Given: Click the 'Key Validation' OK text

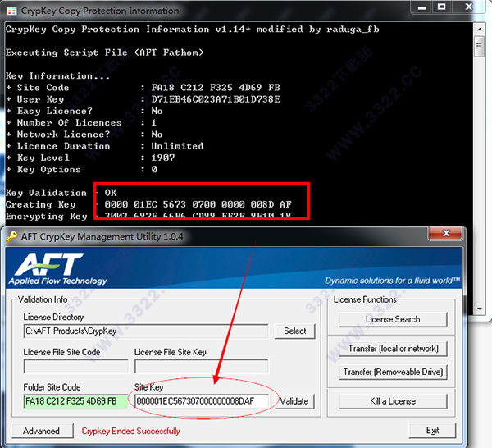Looking at the screenshot, I should coord(111,193).
